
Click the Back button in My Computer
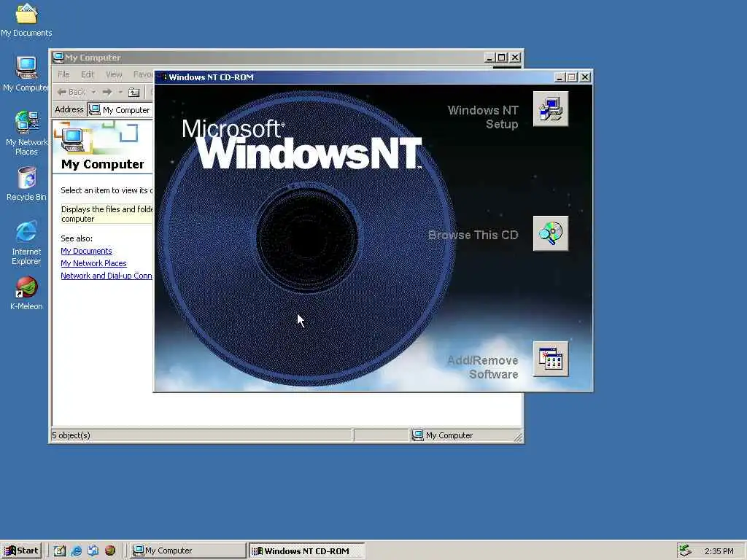71,92
